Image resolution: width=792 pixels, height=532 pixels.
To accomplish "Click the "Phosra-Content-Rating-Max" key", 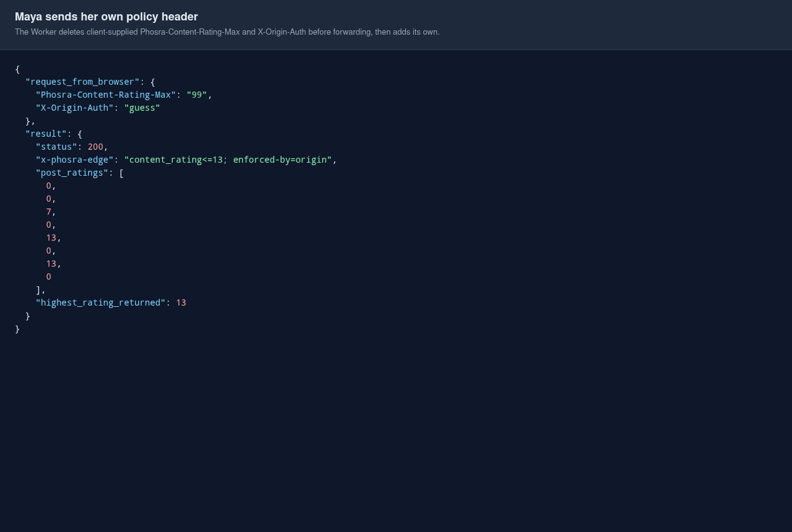I will pyautogui.click(x=106, y=95).
